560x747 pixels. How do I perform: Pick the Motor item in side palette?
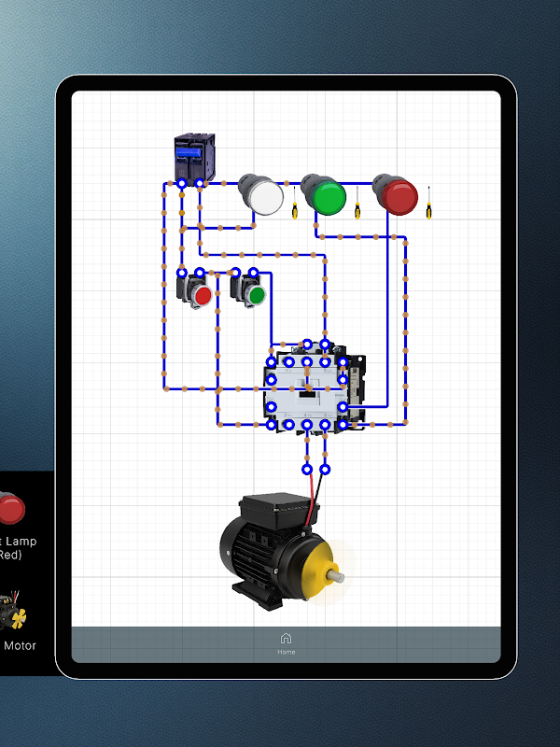point(12,610)
